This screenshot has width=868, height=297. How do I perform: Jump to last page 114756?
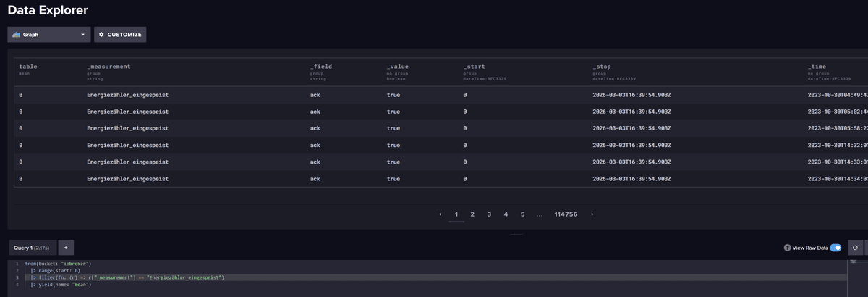pyautogui.click(x=566, y=214)
